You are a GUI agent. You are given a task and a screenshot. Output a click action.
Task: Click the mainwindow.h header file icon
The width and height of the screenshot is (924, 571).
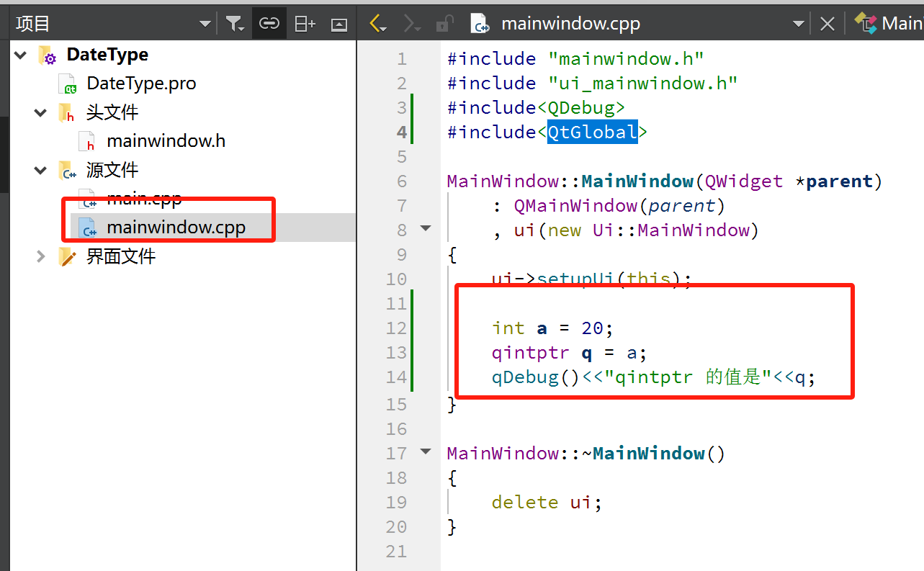(87, 142)
